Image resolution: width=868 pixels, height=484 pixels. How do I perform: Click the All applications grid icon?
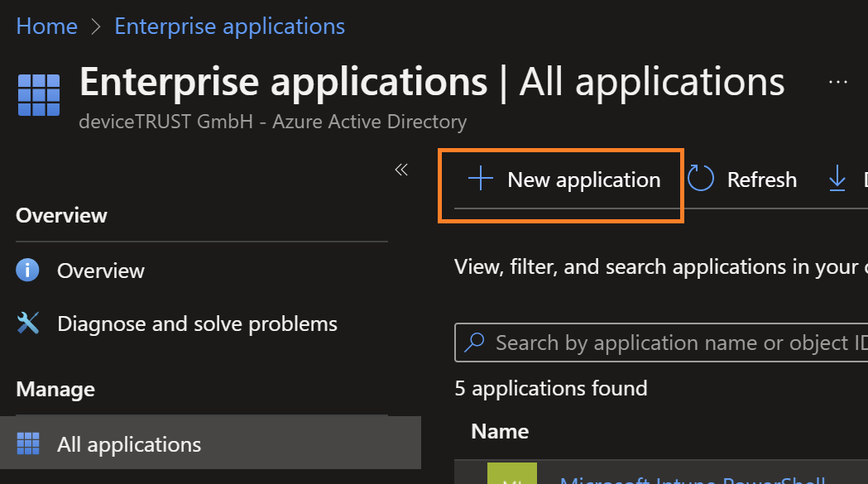tap(27, 443)
